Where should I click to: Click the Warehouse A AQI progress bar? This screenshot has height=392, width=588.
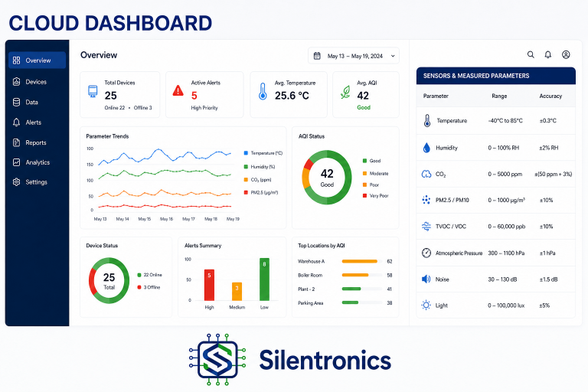pyautogui.click(x=362, y=261)
